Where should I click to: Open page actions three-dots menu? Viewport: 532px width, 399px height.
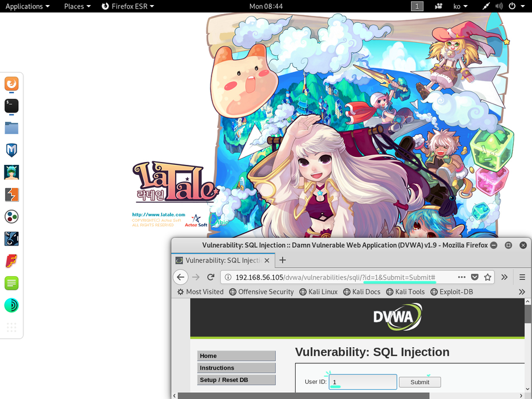462,277
